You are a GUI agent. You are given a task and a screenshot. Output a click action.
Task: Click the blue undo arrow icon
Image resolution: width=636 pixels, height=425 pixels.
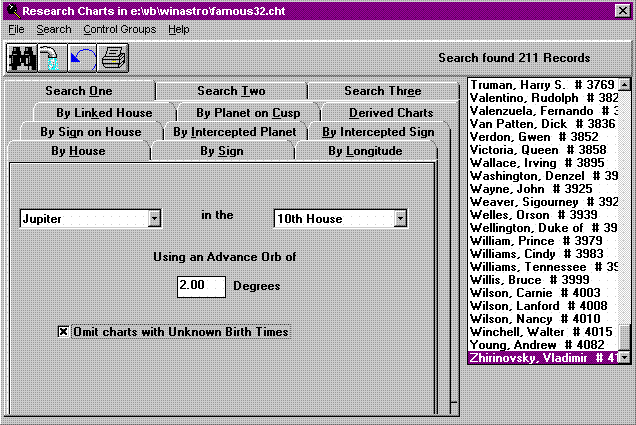[82, 58]
